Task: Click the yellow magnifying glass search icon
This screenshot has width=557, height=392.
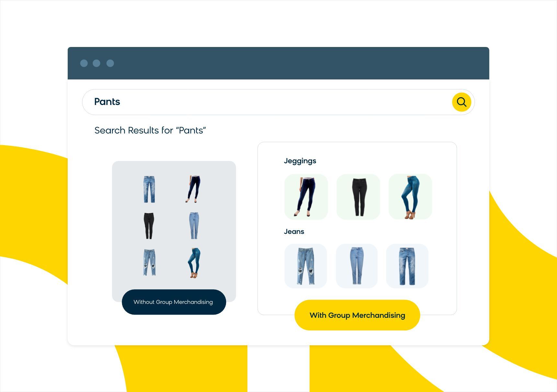Action: 461,102
